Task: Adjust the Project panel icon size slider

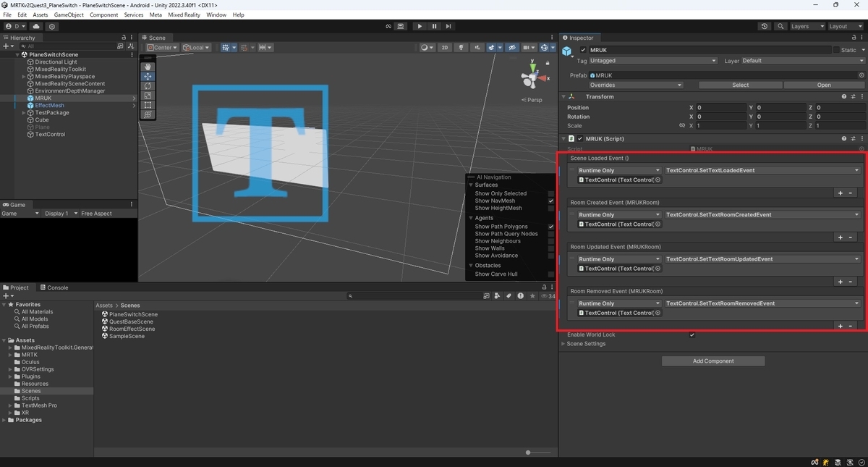Action: pos(537,453)
